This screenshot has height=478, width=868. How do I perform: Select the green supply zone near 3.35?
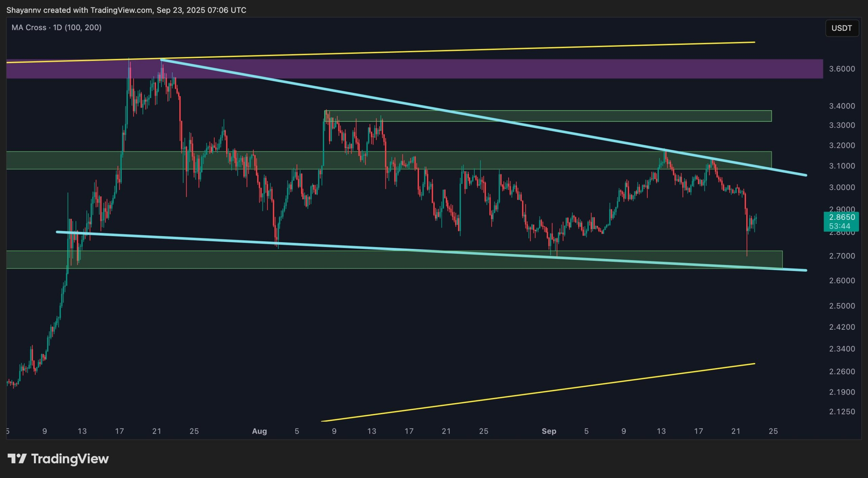[x=548, y=116]
